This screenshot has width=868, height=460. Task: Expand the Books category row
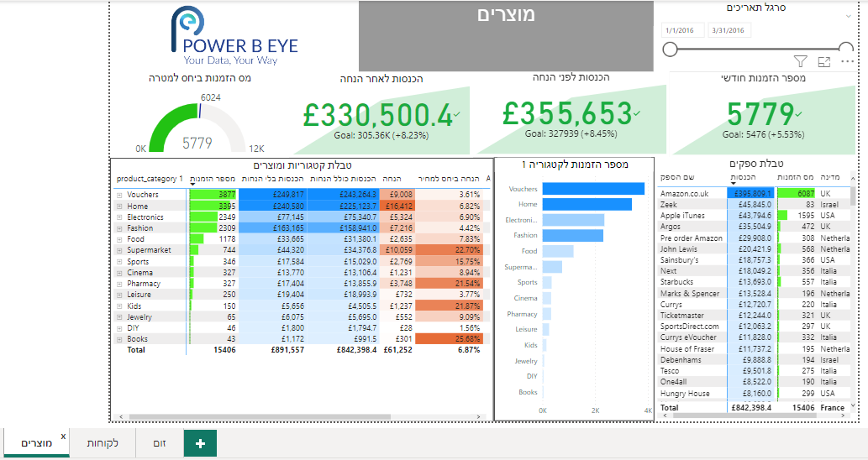click(119, 339)
